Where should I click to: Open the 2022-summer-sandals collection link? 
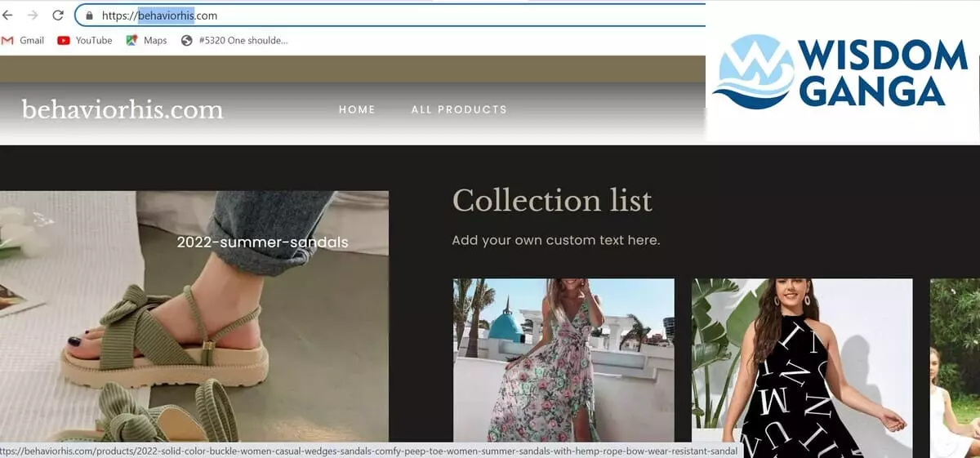click(262, 242)
